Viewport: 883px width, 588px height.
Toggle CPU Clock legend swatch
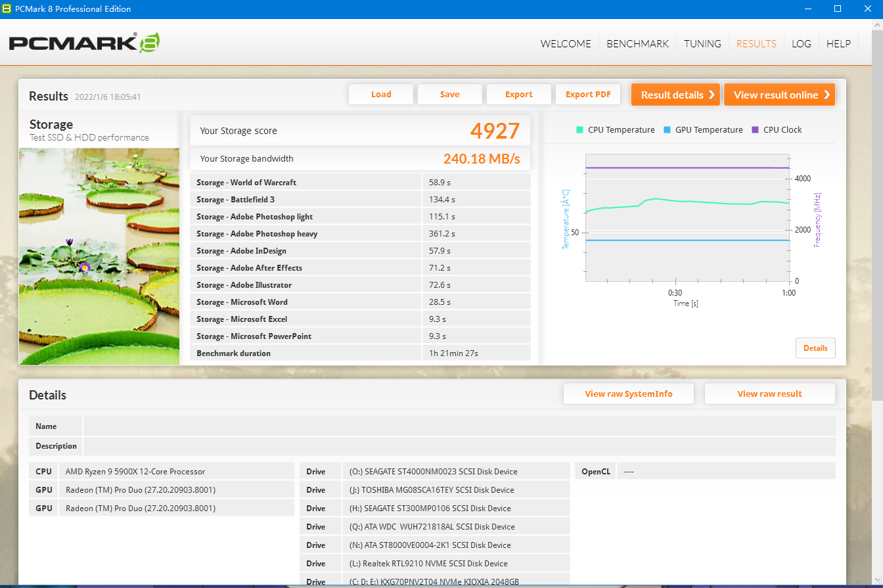(x=755, y=129)
